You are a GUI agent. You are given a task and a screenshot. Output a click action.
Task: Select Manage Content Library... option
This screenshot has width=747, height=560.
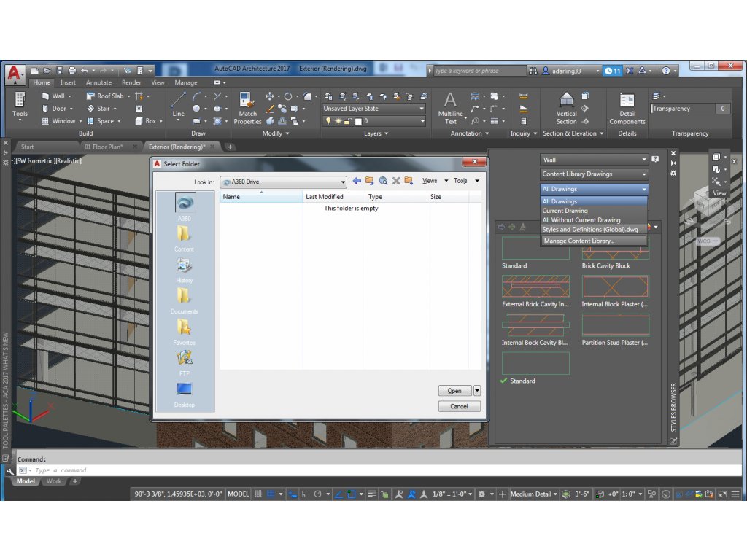[x=593, y=241]
